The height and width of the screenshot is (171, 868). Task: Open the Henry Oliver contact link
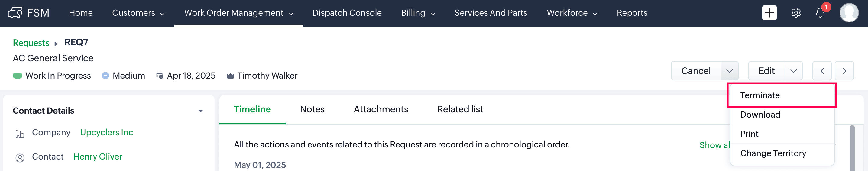(98, 156)
